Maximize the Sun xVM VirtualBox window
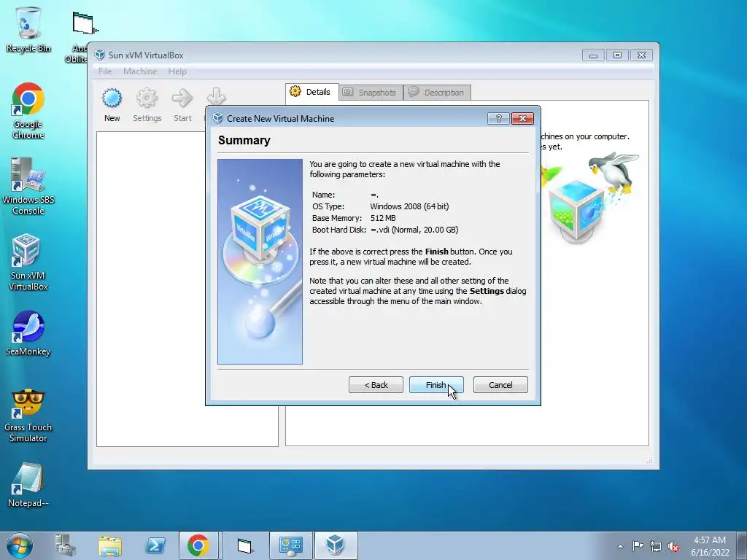747x560 pixels. point(617,55)
